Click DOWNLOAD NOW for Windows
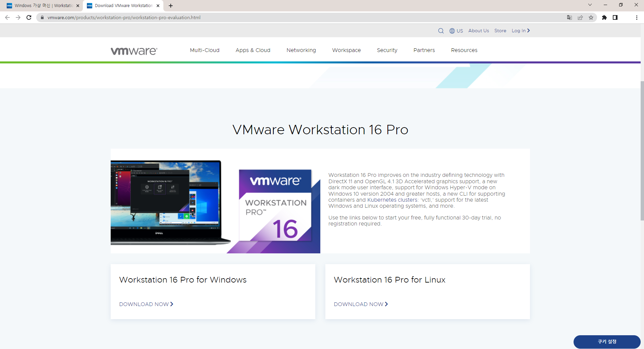Viewport: 644px width, 349px height. tap(146, 304)
